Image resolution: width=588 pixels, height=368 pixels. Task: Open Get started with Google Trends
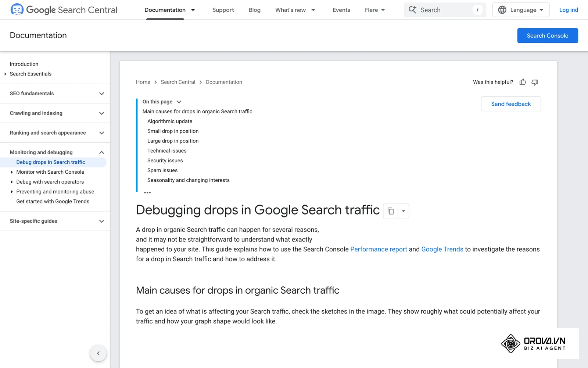[53, 201]
